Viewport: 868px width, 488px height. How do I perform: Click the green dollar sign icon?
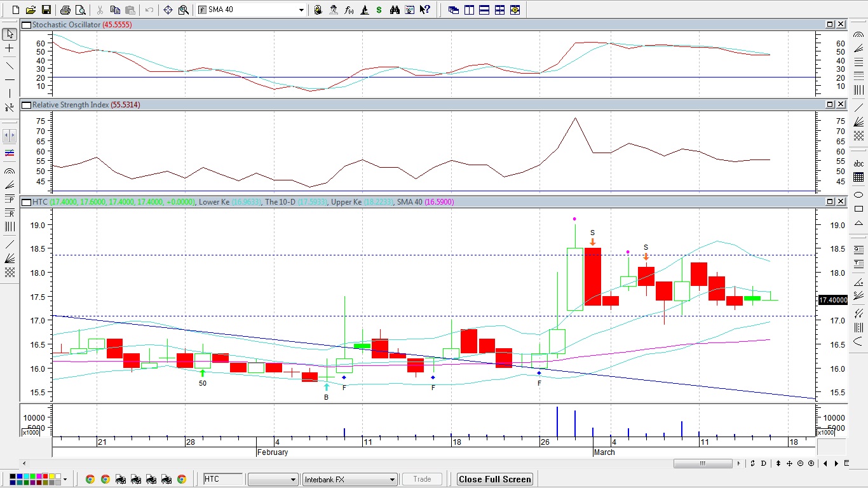pos(379,10)
